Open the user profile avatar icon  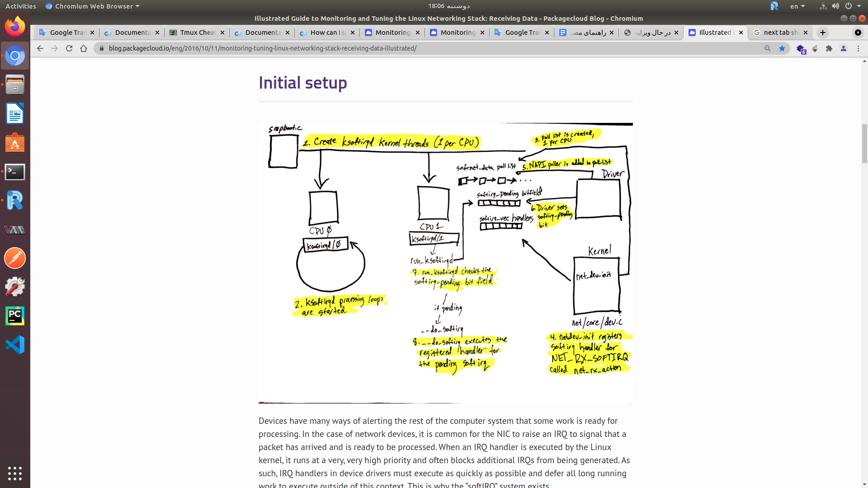coord(844,48)
